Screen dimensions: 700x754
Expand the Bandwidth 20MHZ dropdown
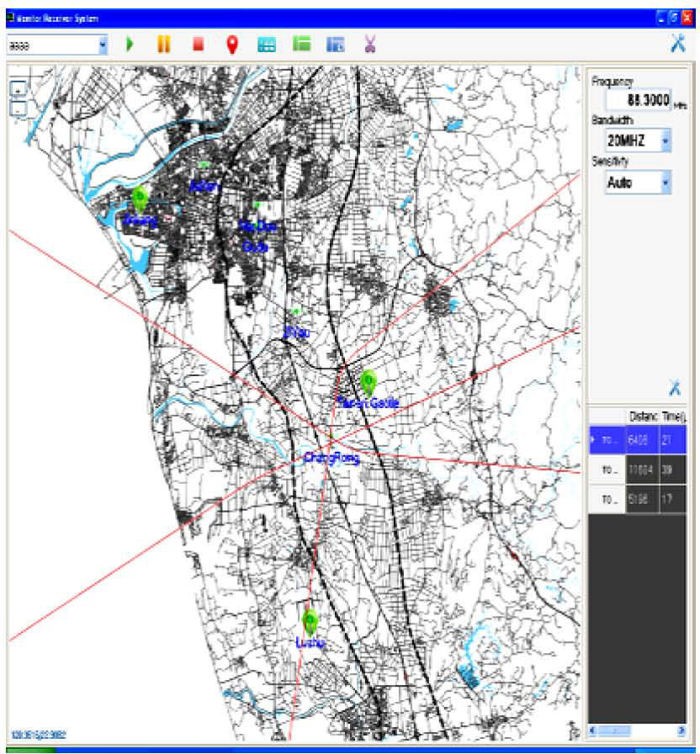[x=666, y=141]
